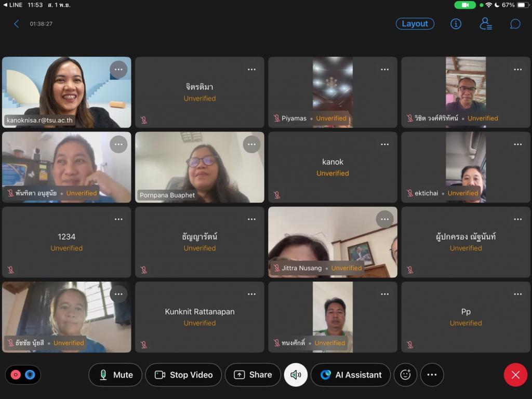This screenshot has height=399, width=532.
Task: Stop Video camera toggle
Action: [x=183, y=375]
